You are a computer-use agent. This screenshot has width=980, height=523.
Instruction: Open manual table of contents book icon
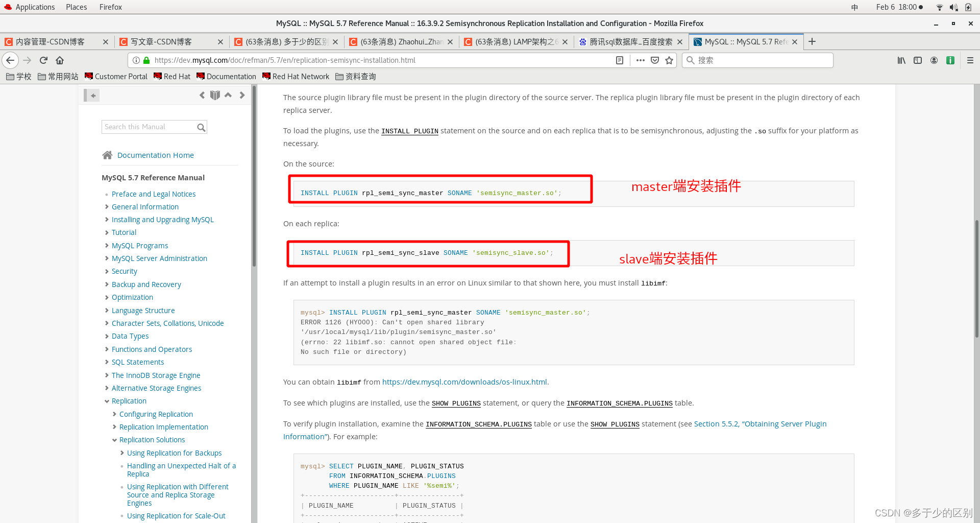click(215, 95)
